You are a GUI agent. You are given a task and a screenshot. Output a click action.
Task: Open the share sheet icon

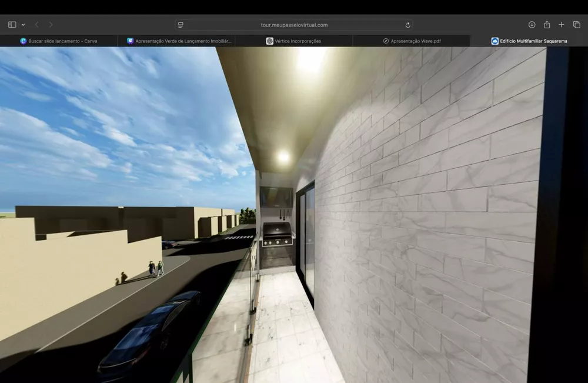547,25
